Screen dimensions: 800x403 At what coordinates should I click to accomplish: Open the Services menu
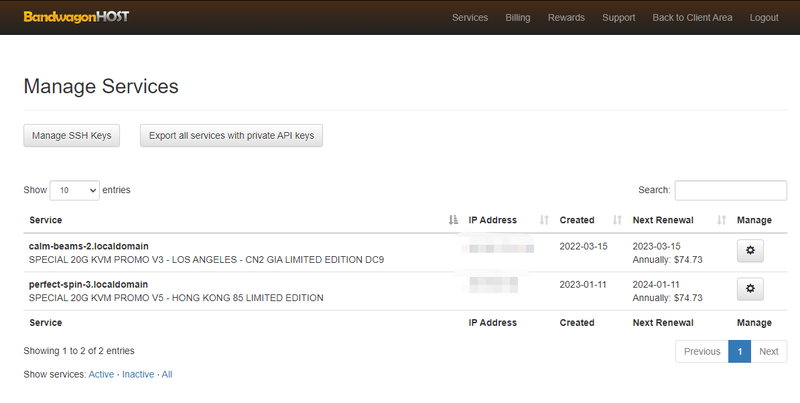pos(470,17)
